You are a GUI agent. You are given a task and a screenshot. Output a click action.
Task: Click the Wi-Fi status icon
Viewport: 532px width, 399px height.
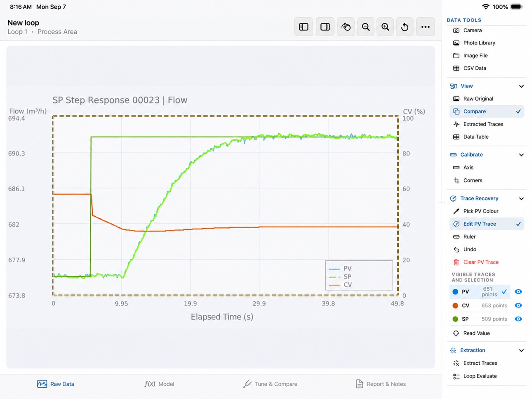pyautogui.click(x=486, y=7)
